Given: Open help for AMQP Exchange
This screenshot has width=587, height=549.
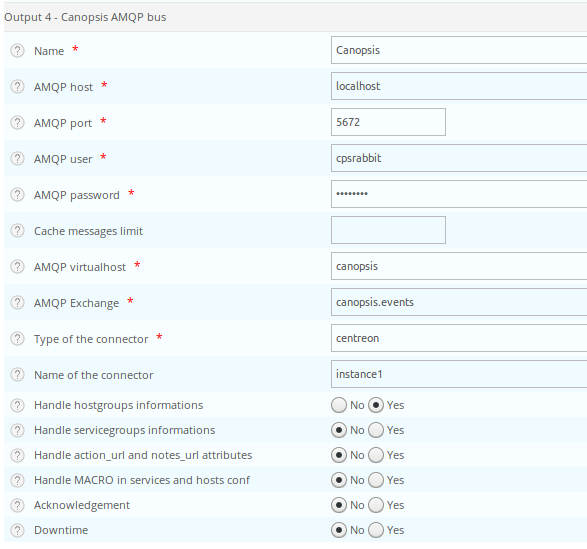Looking at the screenshot, I should click(x=17, y=302).
